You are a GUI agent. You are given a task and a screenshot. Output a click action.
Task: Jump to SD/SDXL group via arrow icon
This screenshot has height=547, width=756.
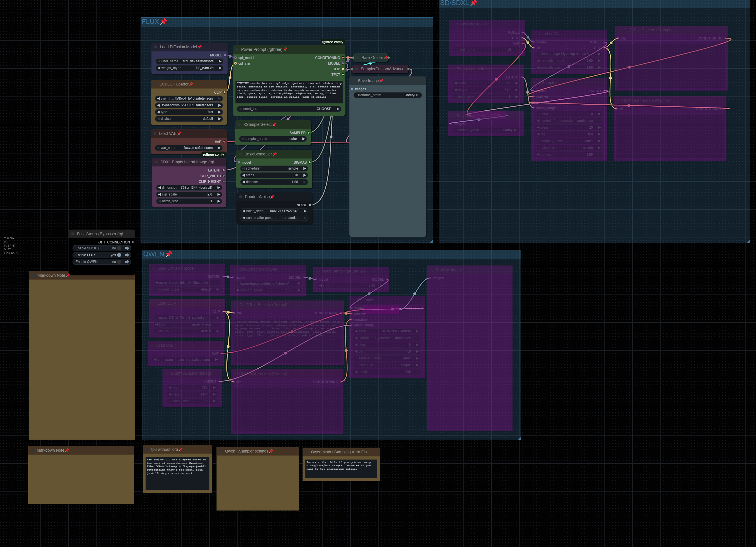click(x=127, y=248)
